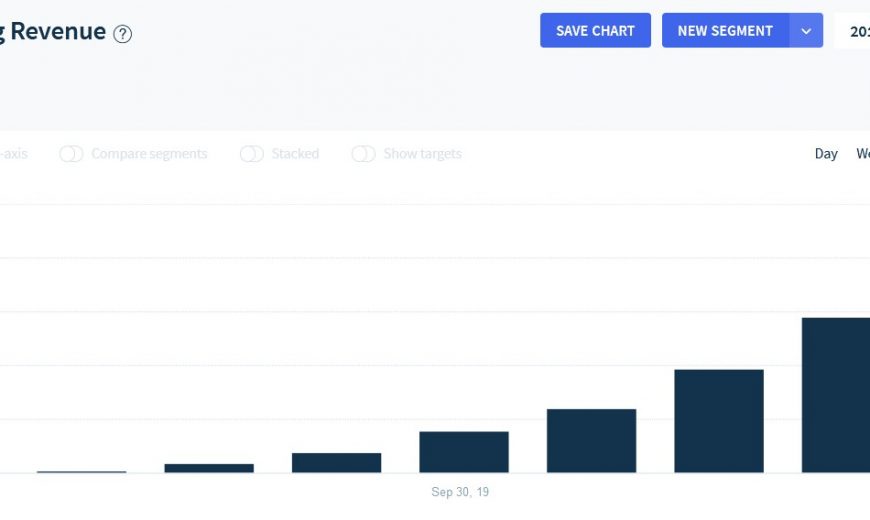Select the Week interval next to Day

(x=862, y=154)
